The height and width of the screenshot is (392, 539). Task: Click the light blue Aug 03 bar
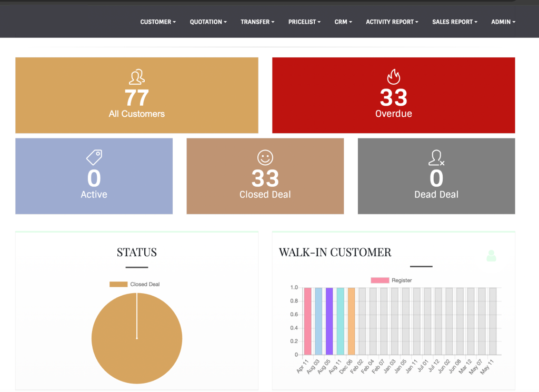coord(318,321)
